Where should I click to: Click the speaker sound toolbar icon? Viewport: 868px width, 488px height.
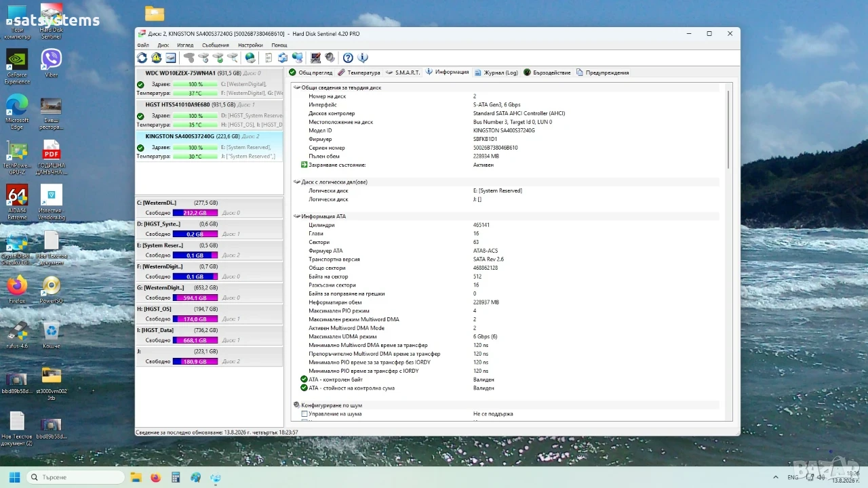point(330,58)
